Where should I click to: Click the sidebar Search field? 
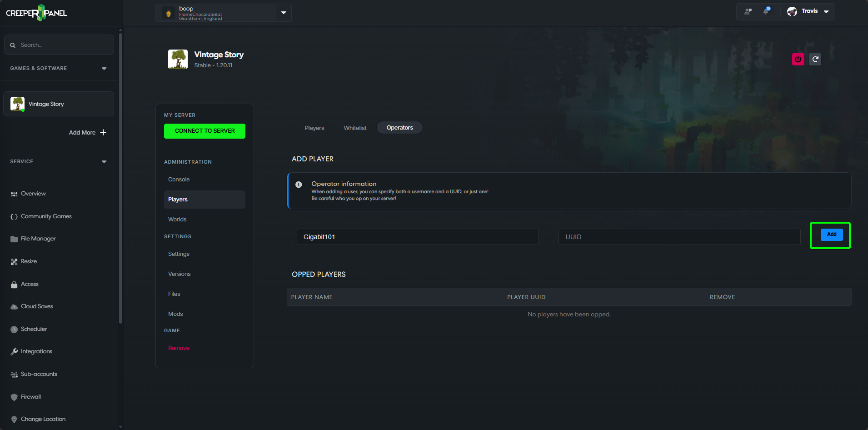coord(59,45)
